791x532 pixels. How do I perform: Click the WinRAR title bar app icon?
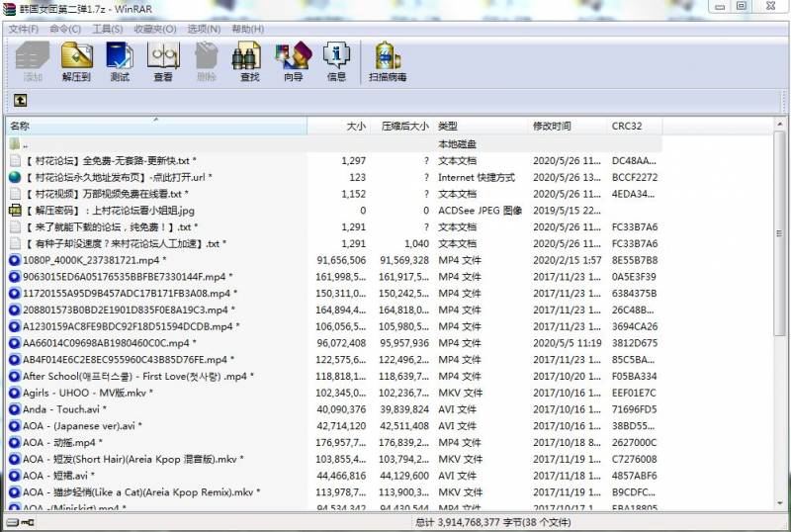(x=9, y=9)
